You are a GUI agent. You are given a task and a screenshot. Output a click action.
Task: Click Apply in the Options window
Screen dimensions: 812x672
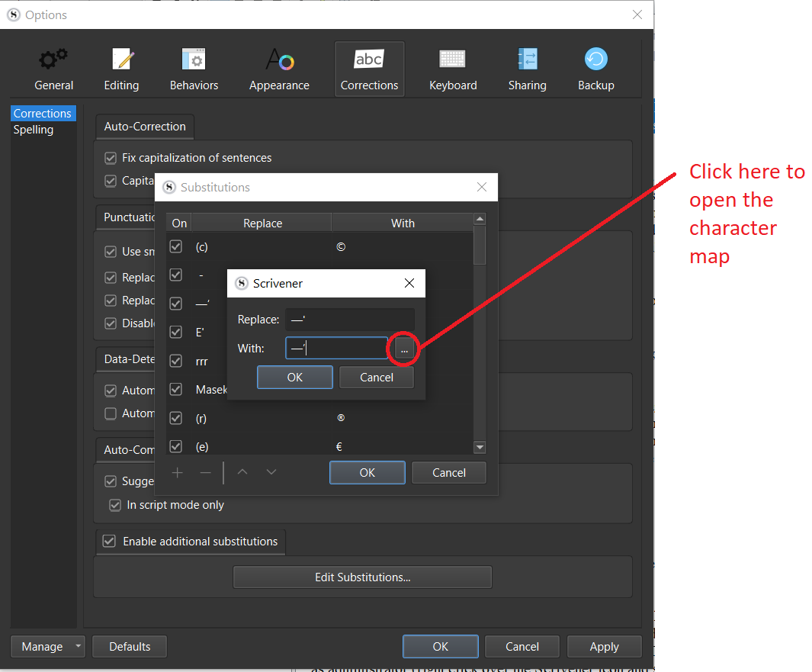point(605,647)
